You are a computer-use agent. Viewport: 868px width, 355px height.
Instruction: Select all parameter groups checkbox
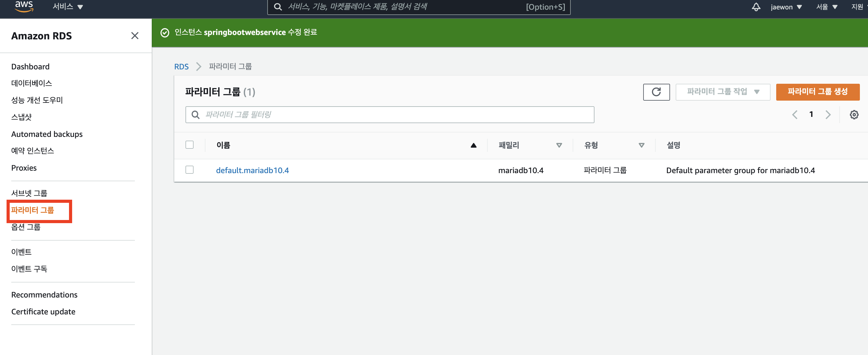coord(190,145)
